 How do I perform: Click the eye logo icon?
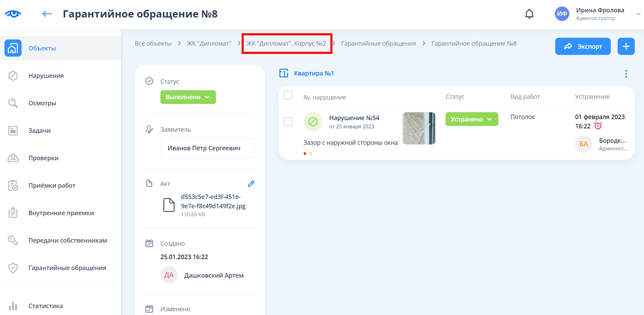[x=13, y=14]
